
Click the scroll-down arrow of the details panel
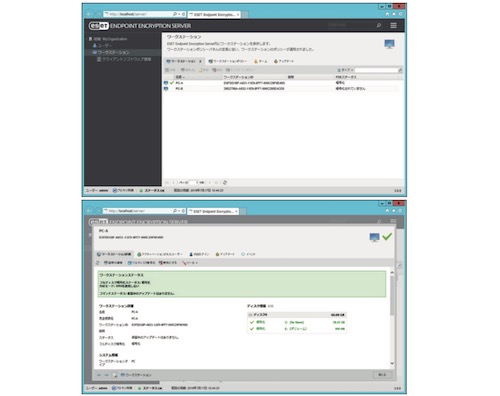click(x=392, y=363)
